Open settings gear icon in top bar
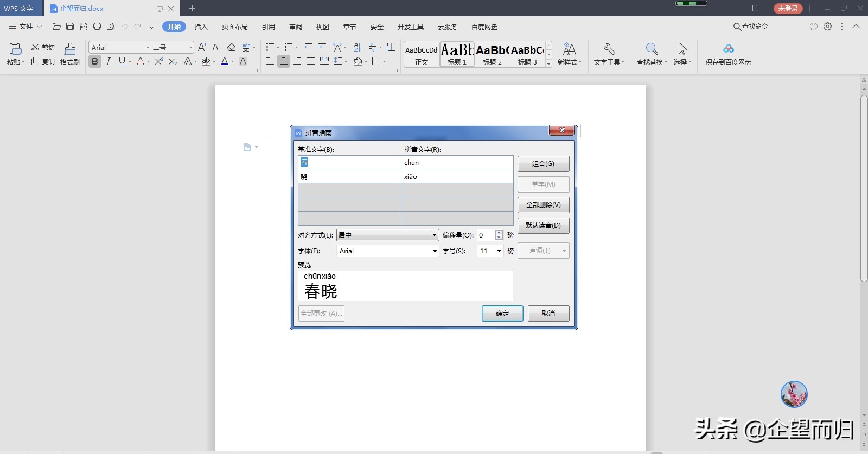Screen dimensions: 868x454 (827, 26)
